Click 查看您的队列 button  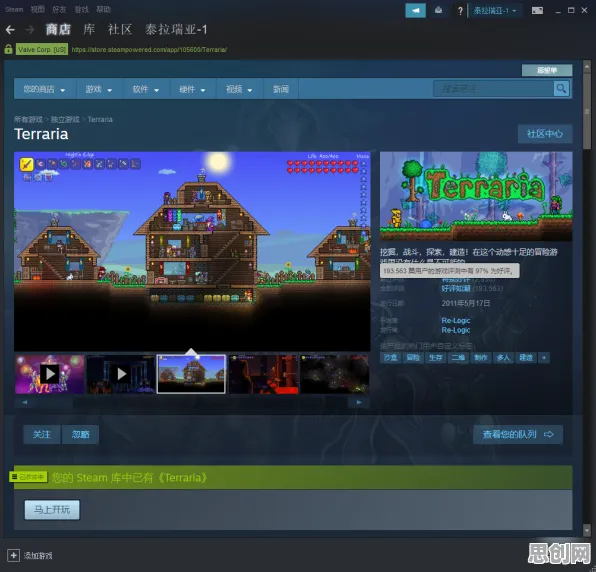pos(518,434)
